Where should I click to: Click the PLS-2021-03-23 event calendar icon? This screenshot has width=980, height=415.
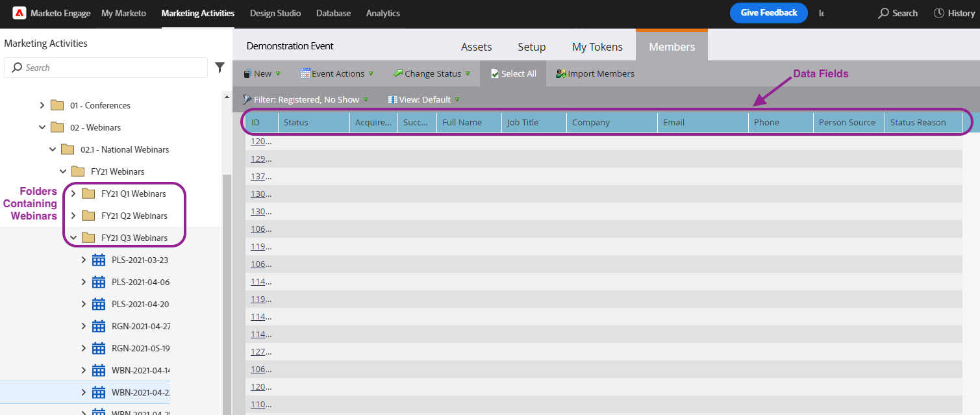99,260
